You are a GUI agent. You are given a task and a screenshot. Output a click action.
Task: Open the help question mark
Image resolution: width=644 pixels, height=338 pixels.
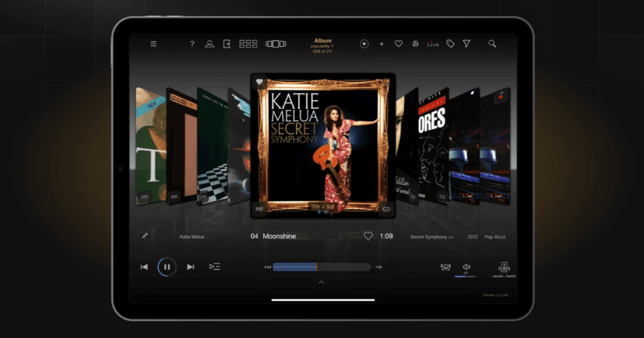tap(192, 44)
